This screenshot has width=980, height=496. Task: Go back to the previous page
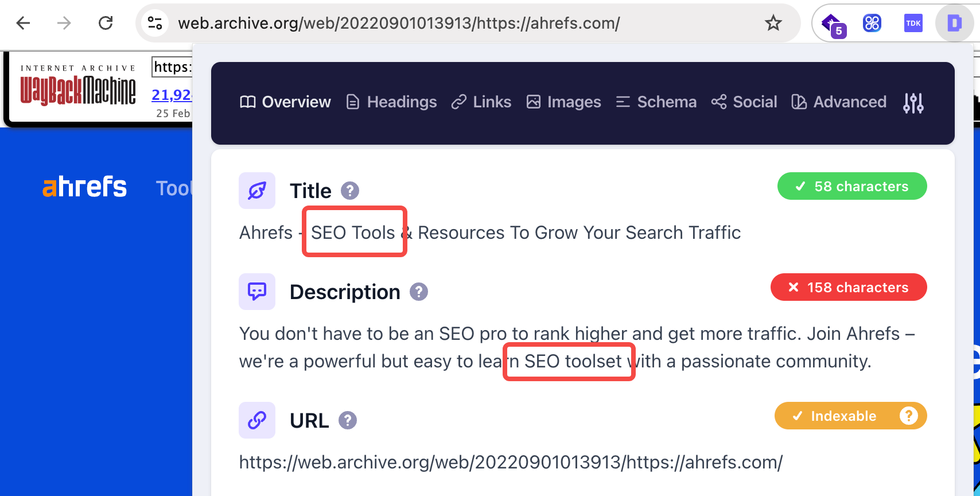(x=24, y=23)
